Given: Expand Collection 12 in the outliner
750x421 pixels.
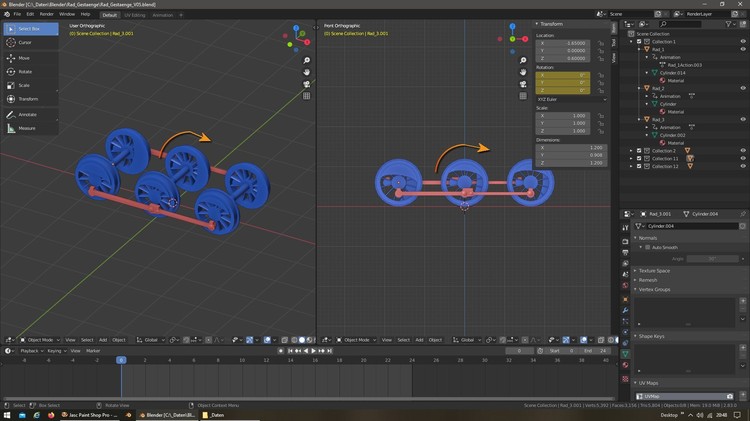Looking at the screenshot, I should coord(632,166).
